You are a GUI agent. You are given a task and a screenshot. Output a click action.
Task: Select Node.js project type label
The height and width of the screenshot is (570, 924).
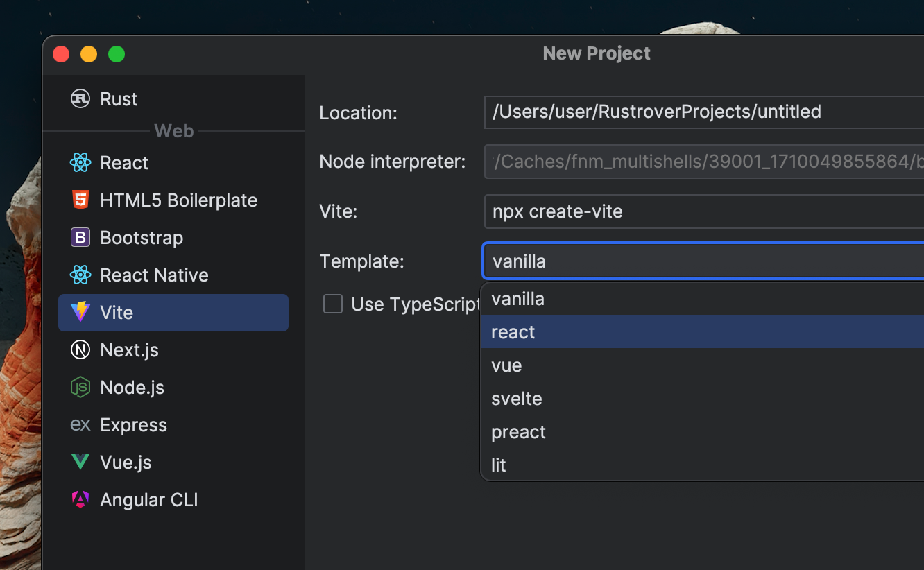[132, 388]
